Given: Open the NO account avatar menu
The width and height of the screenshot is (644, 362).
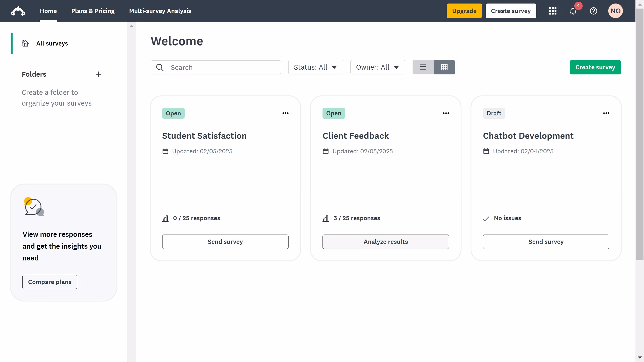Looking at the screenshot, I should [x=615, y=11].
